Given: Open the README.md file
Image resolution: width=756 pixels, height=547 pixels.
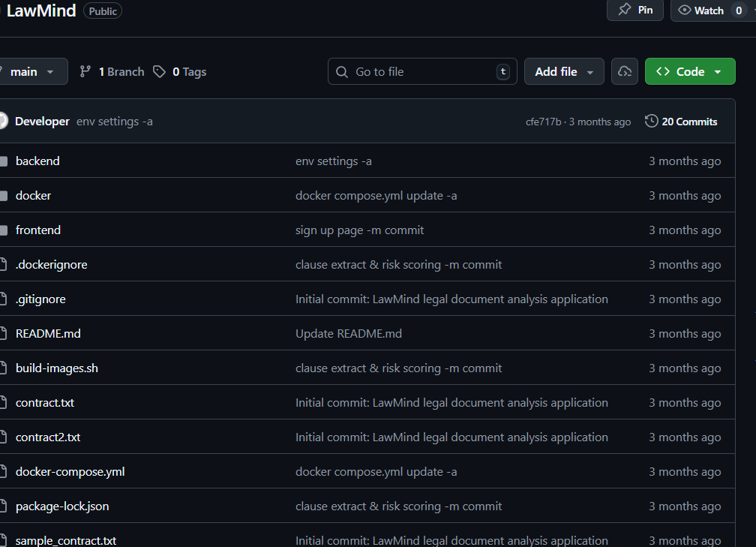Looking at the screenshot, I should tap(48, 333).
